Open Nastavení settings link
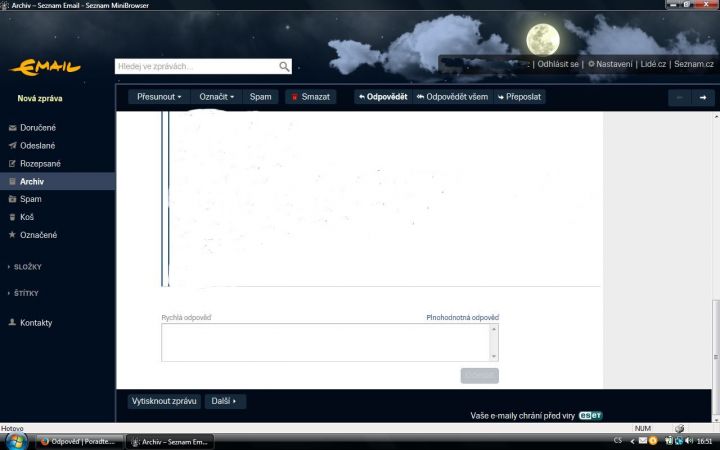The image size is (720, 450). pyautogui.click(x=610, y=64)
